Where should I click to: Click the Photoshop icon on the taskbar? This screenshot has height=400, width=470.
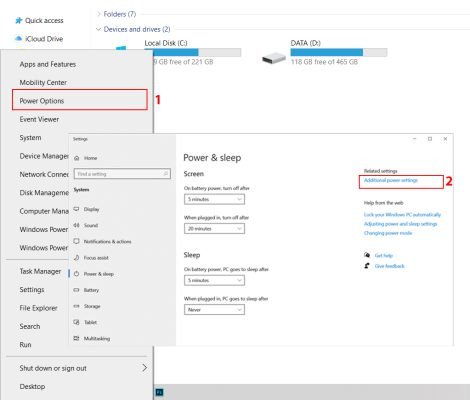(159, 392)
